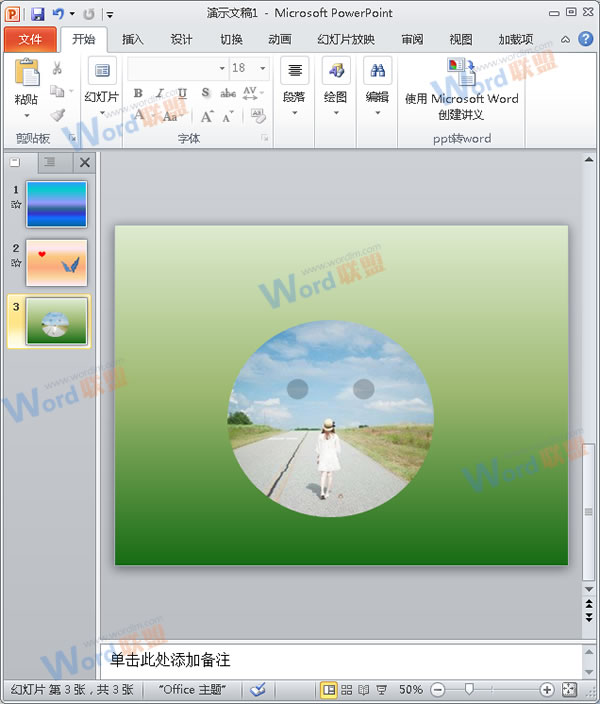Select slide 1 blue gradient thumbnail
Image resolution: width=600 pixels, height=704 pixels.
pyautogui.click(x=56, y=204)
